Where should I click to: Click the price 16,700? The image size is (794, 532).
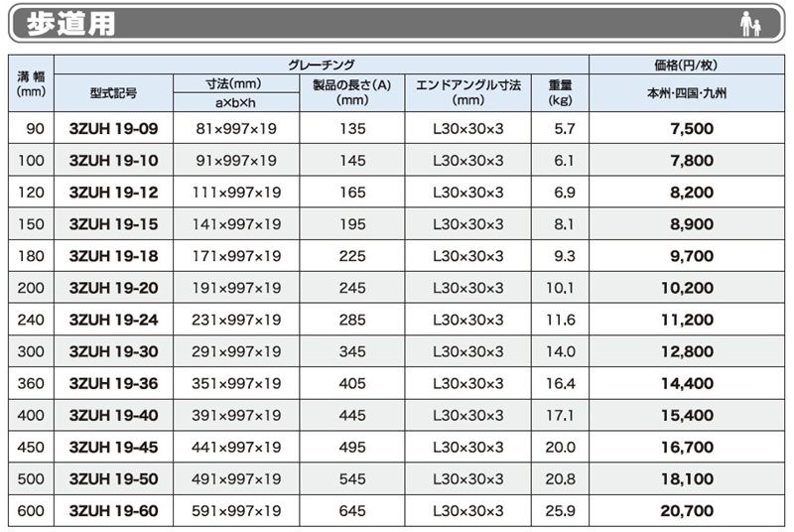pyautogui.click(x=687, y=448)
